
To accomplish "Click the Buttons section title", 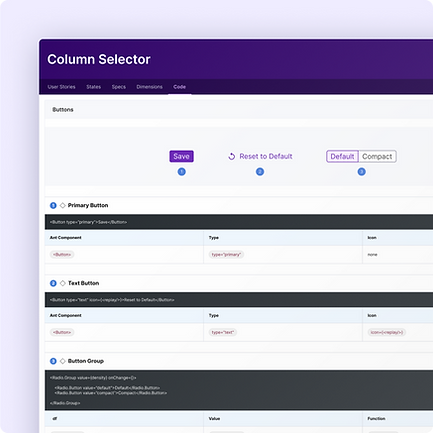I will [63, 110].
